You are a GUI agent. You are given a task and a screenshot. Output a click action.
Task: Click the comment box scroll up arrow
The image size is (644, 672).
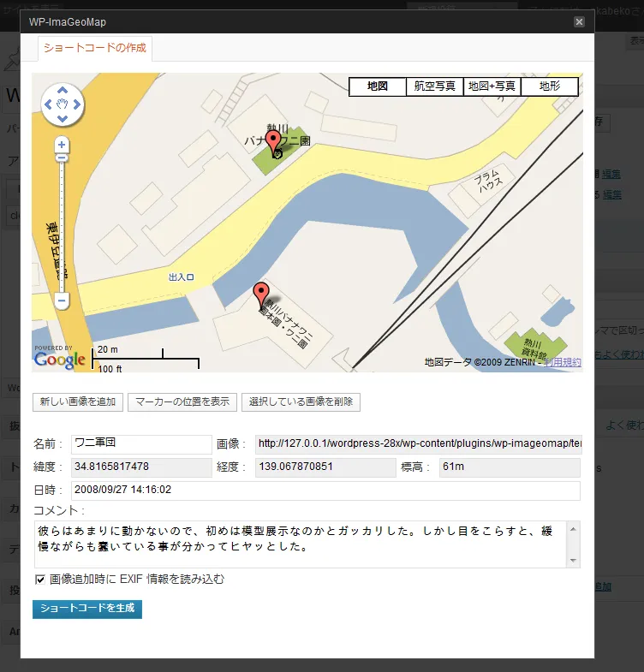(x=573, y=529)
